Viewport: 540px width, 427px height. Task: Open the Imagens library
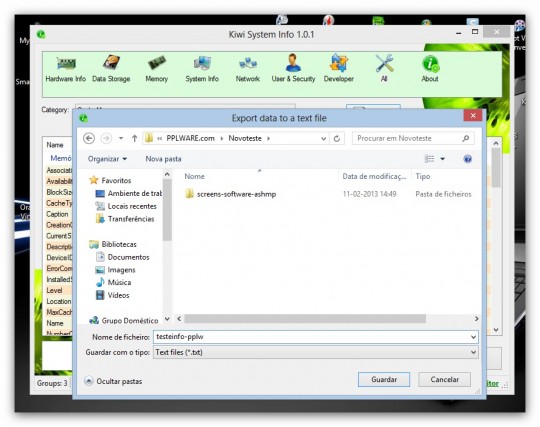pyautogui.click(x=115, y=270)
